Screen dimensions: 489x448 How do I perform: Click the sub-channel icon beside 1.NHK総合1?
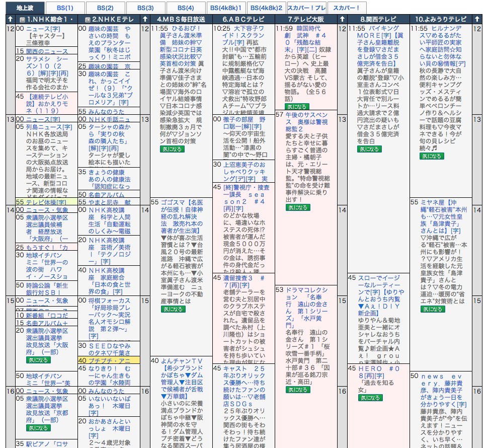pyautogui.click(x=22, y=20)
